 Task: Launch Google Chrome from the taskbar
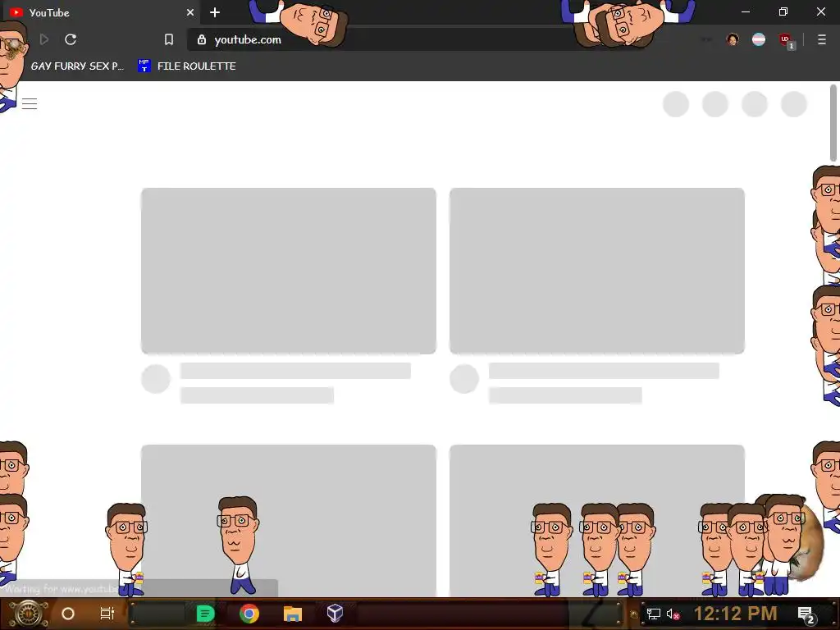coord(249,614)
